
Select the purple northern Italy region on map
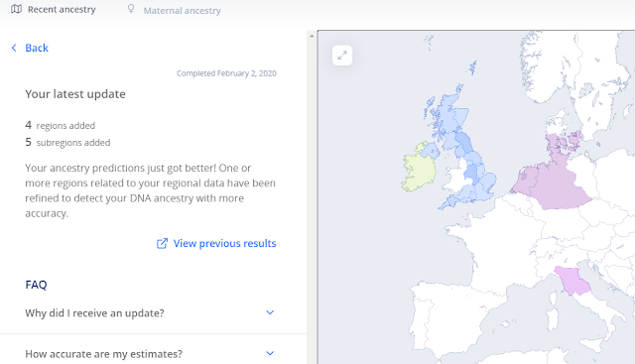(573, 281)
